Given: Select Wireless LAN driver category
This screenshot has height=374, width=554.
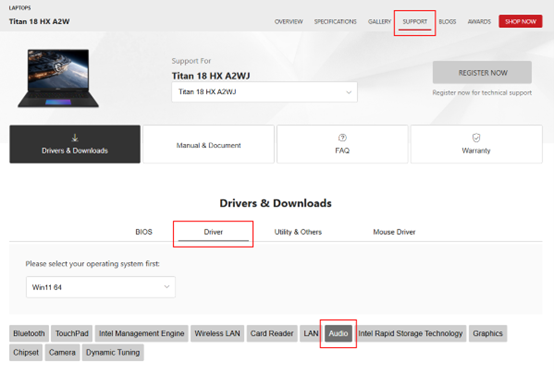Looking at the screenshot, I should [x=217, y=333].
